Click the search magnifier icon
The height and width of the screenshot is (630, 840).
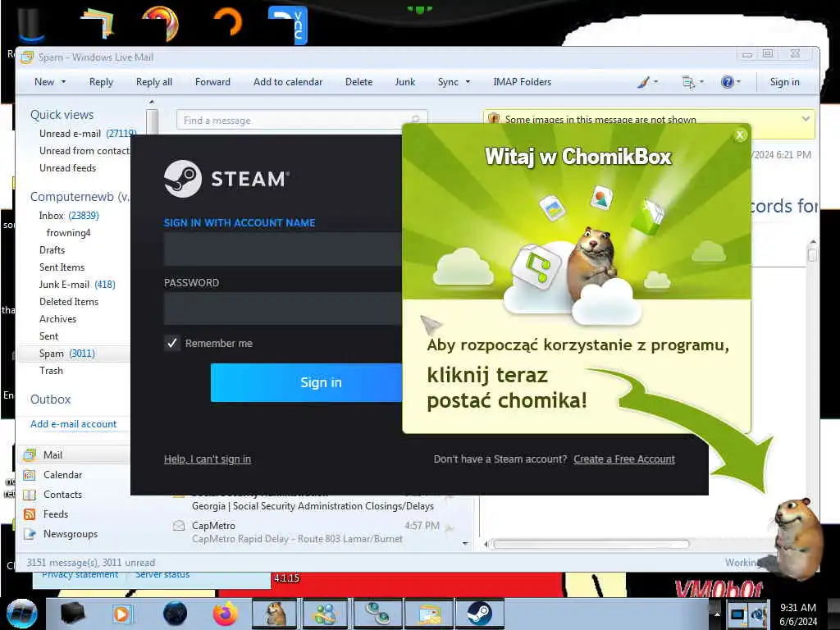coord(416,119)
